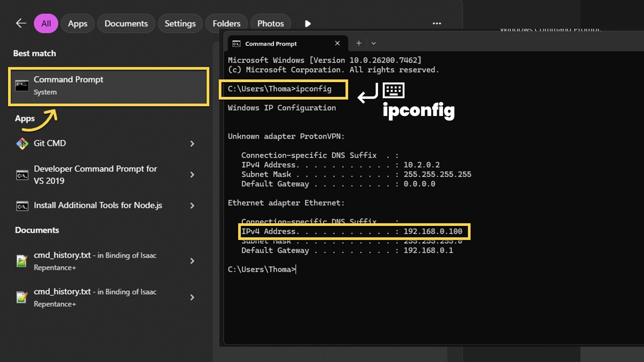Click the Unknown adapter ProtonVPN heading
The image size is (644, 362).
click(x=286, y=136)
